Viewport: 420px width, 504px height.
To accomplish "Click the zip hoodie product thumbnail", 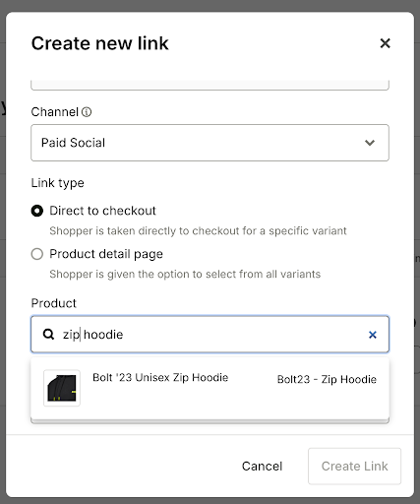I will [62, 388].
